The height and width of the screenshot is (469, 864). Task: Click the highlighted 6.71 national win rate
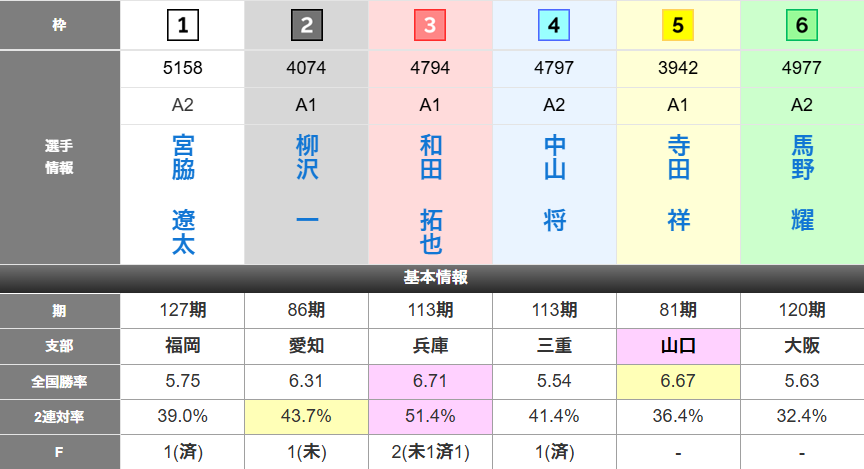(x=431, y=380)
